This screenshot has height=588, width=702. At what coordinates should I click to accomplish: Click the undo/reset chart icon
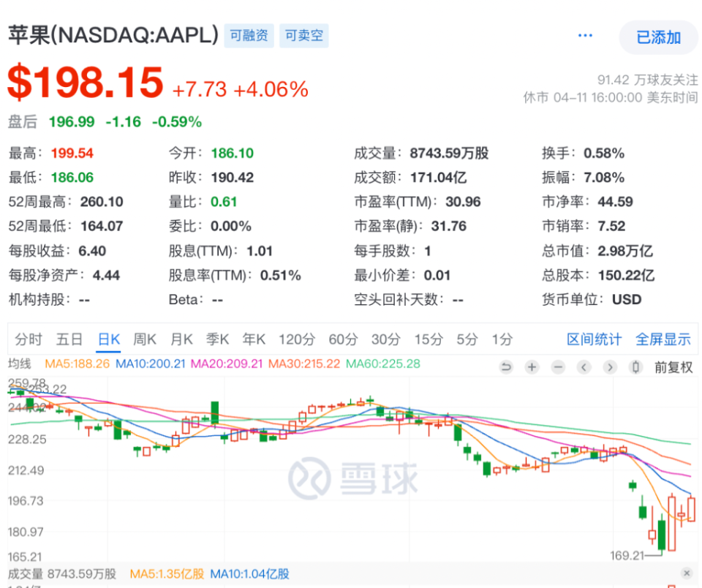pyautogui.click(x=507, y=367)
